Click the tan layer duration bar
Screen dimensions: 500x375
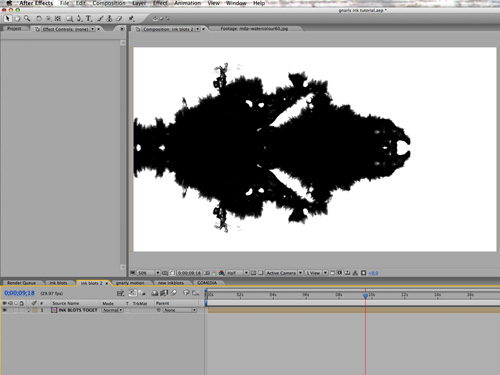coord(354,310)
